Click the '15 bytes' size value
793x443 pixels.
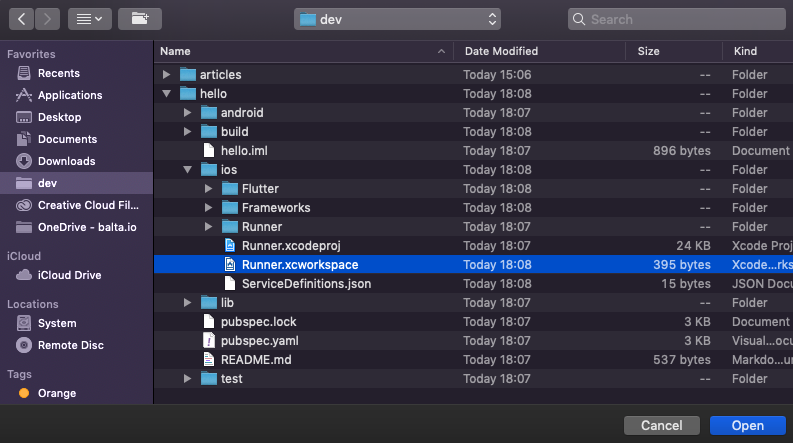[x=686, y=284]
